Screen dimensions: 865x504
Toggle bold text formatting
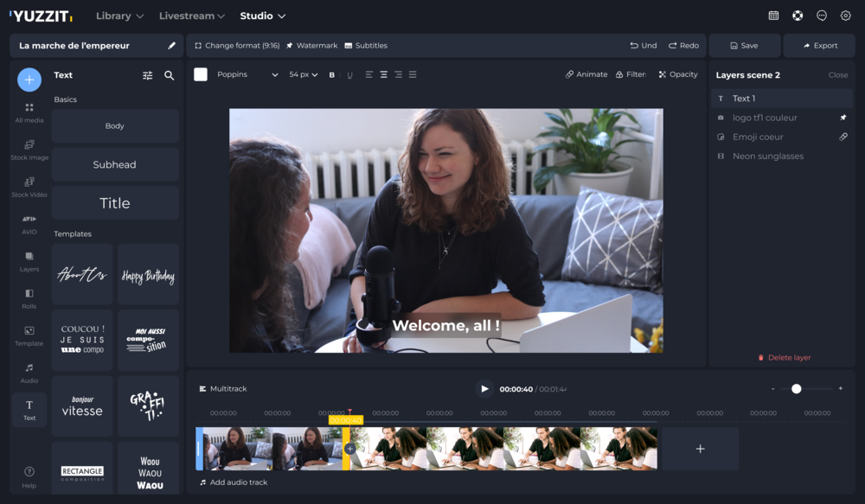point(332,75)
